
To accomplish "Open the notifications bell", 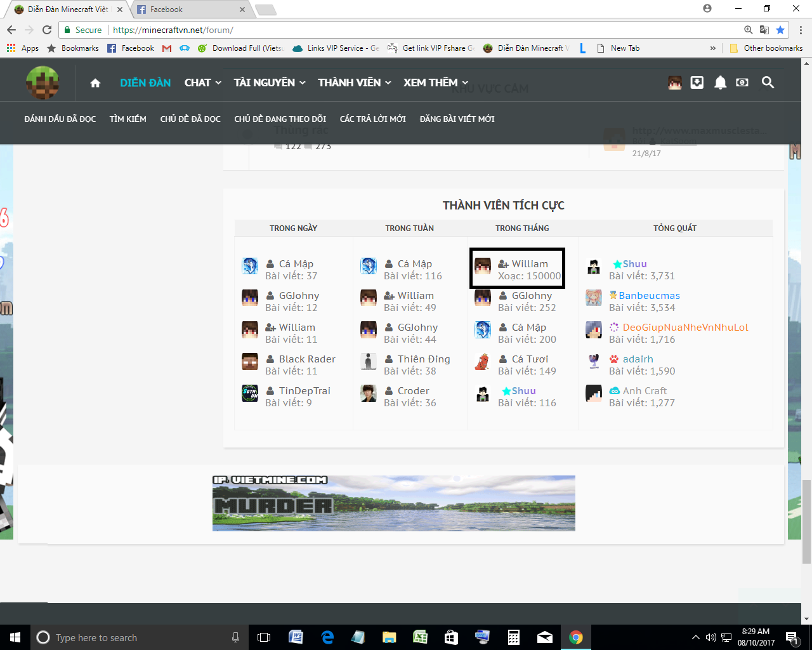I will (719, 83).
